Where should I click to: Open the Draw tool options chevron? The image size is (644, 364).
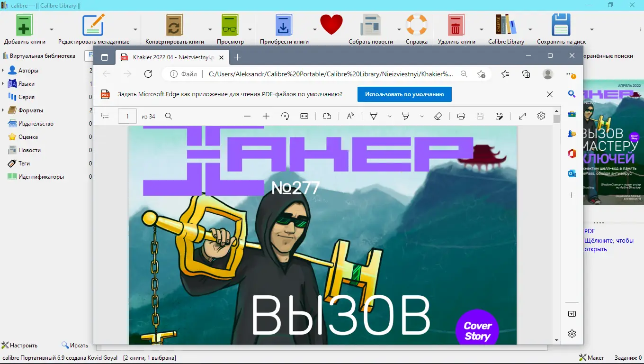pyautogui.click(x=389, y=116)
